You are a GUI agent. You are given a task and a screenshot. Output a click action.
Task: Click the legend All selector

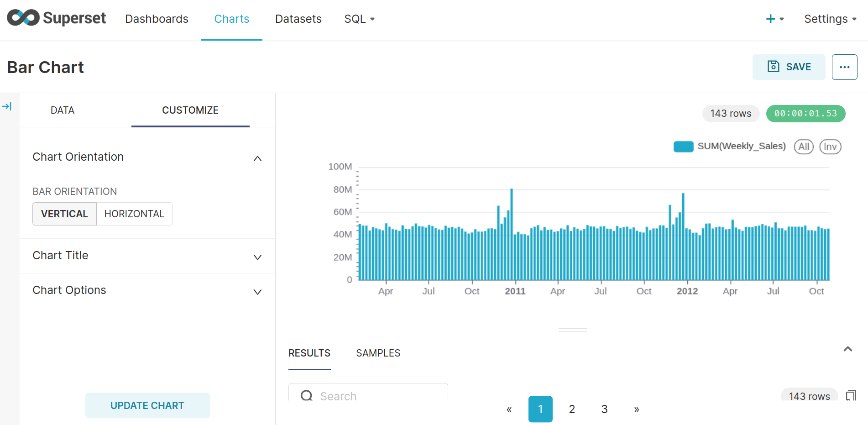click(804, 147)
